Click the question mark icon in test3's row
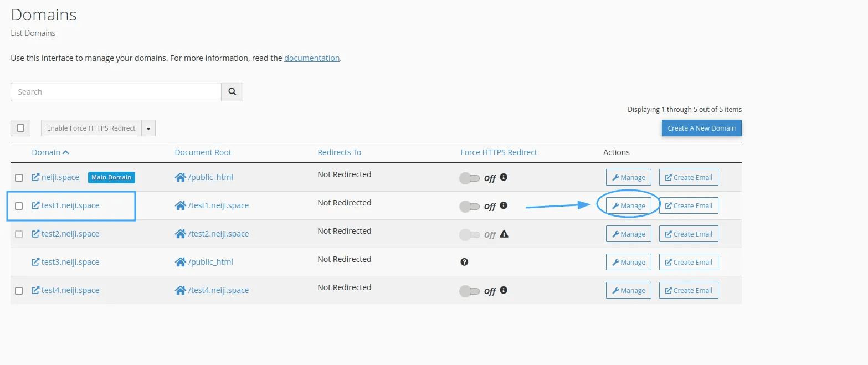The width and height of the screenshot is (868, 365). 464,262
